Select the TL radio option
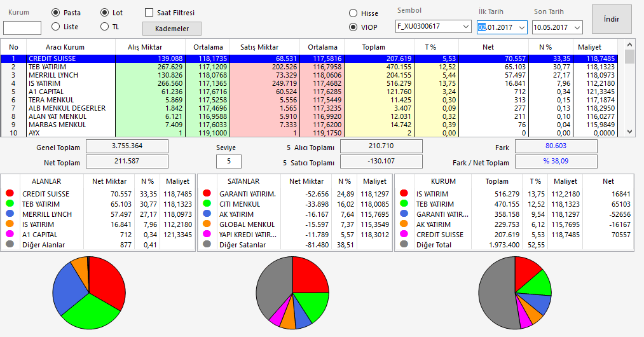The width and height of the screenshot is (644, 337). (104, 27)
